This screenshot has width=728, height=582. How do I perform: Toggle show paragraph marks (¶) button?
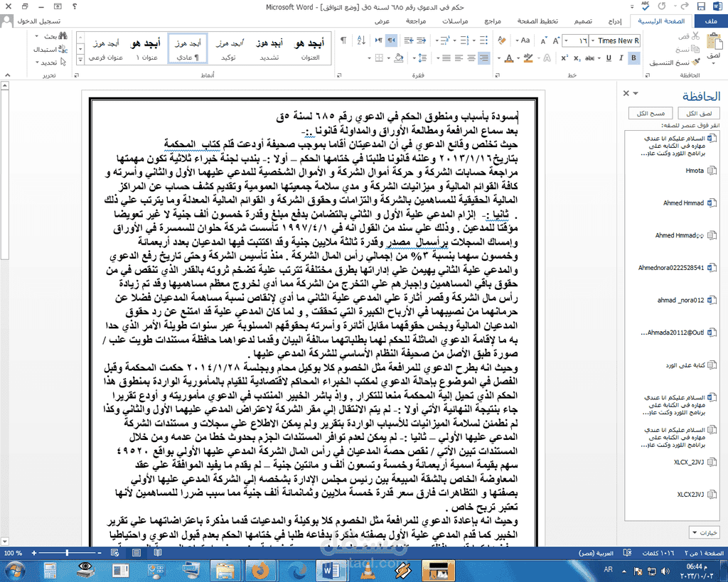click(x=343, y=41)
